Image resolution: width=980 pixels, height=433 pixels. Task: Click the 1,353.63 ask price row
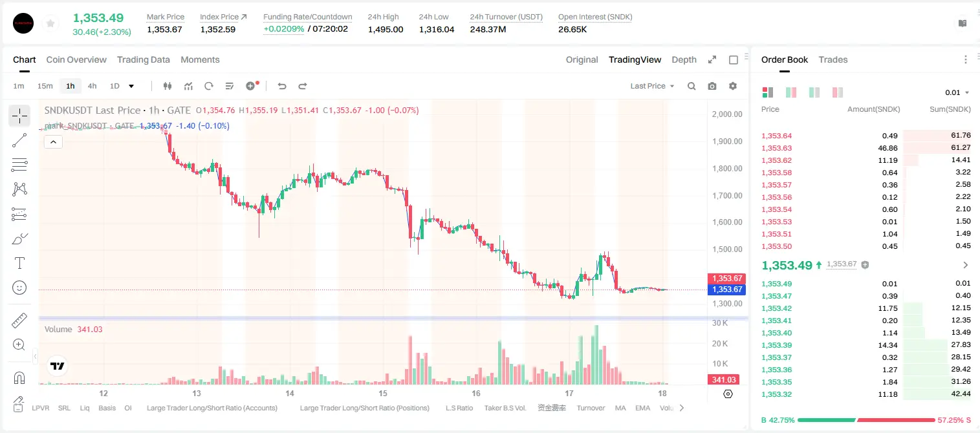click(x=866, y=148)
